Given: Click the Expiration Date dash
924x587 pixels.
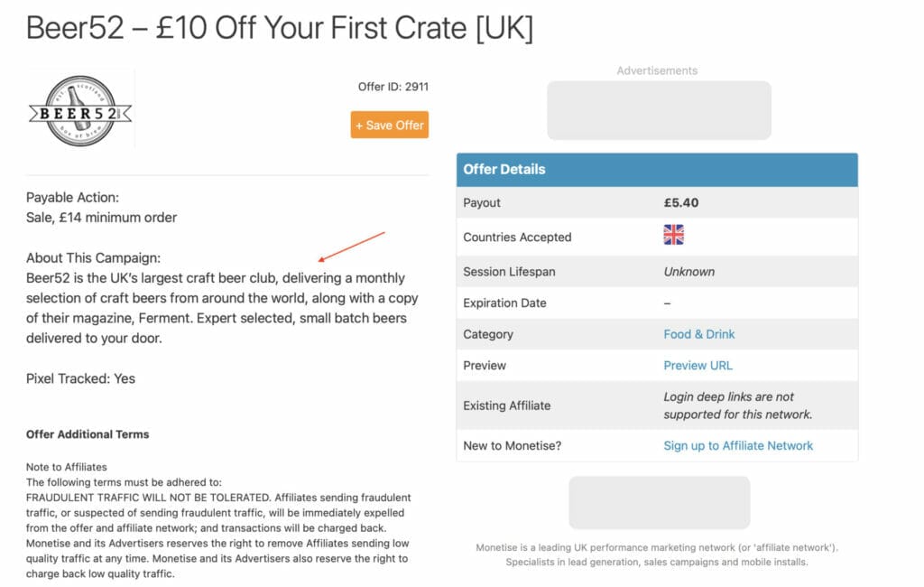Looking at the screenshot, I should coord(668,303).
